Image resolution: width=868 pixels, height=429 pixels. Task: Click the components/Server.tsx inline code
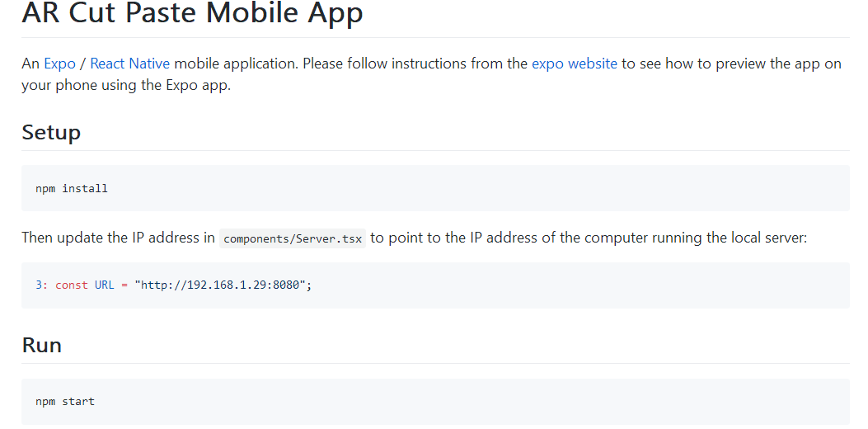[293, 238]
